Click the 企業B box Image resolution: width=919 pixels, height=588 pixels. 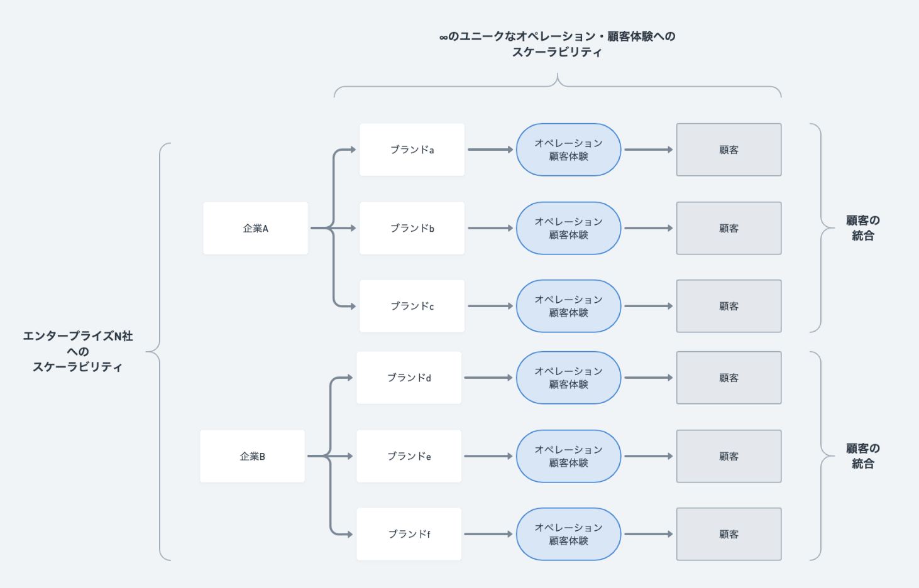pyautogui.click(x=252, y=456)
